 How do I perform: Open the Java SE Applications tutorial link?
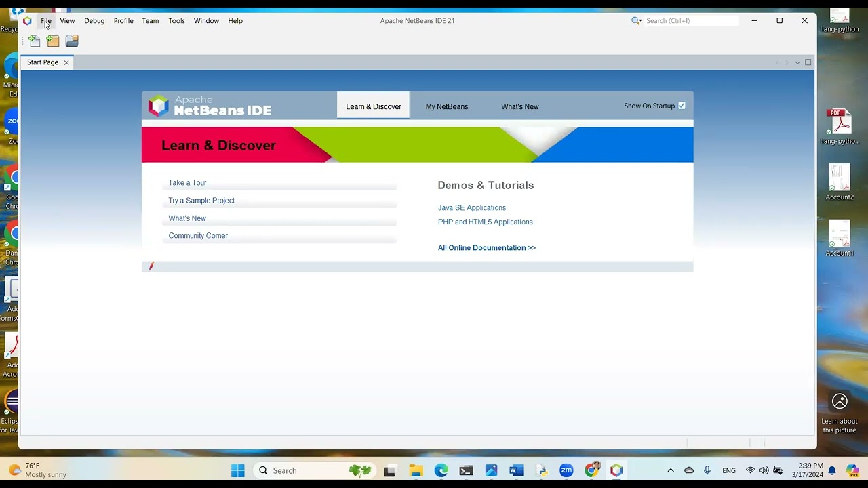tap(472, 208)
